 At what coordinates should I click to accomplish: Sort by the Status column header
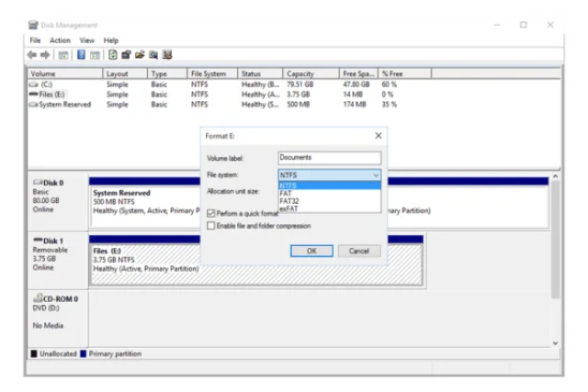tap(260, 73)
